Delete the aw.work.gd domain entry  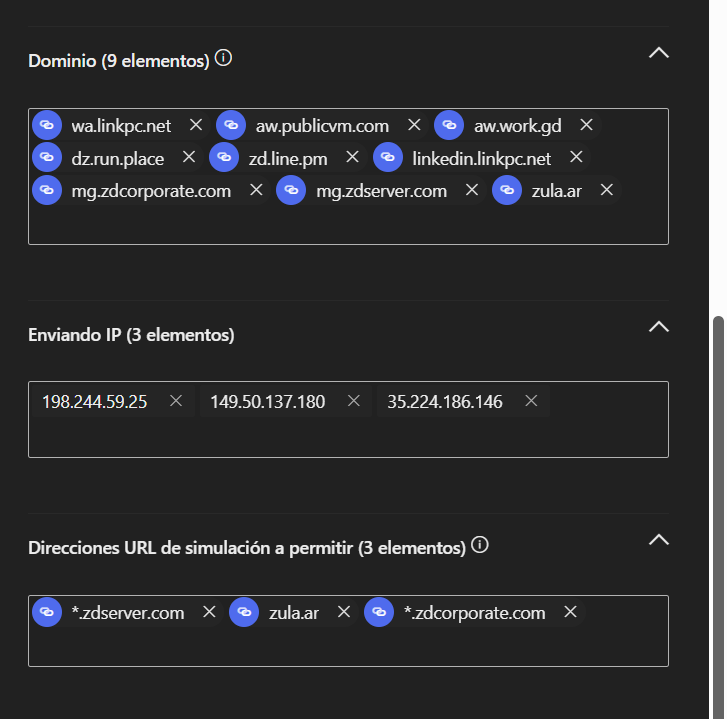coord(587,125)
